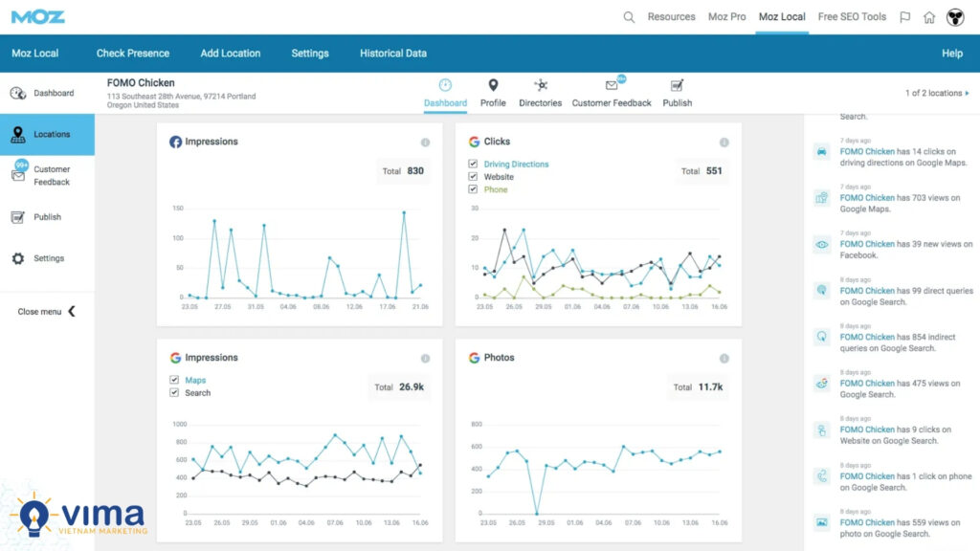Toggle the Website clicks checkbox

(473, 177)
